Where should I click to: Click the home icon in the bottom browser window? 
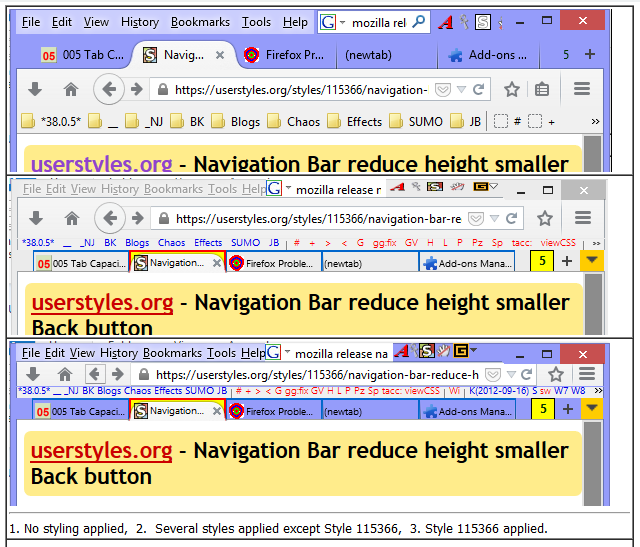(x=65, y=374)
